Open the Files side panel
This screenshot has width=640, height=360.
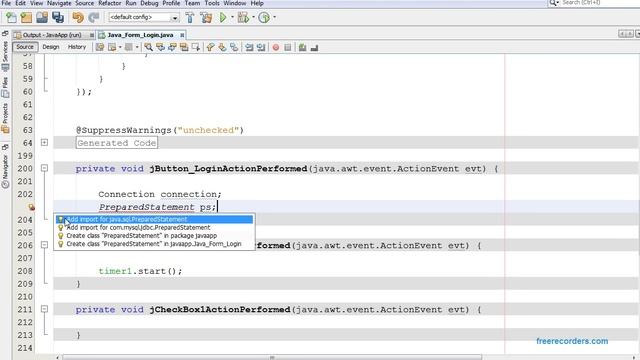[x=5, y=87]
